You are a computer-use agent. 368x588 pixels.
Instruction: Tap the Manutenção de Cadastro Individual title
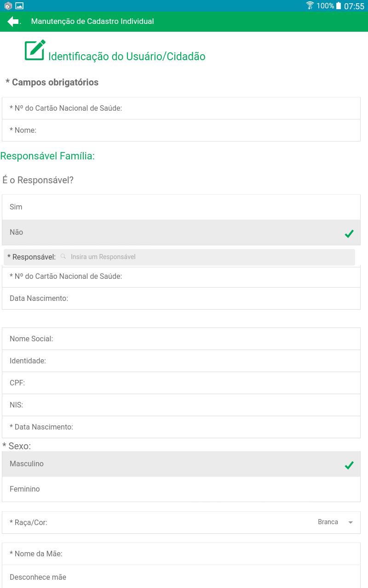tap(92, 21)
